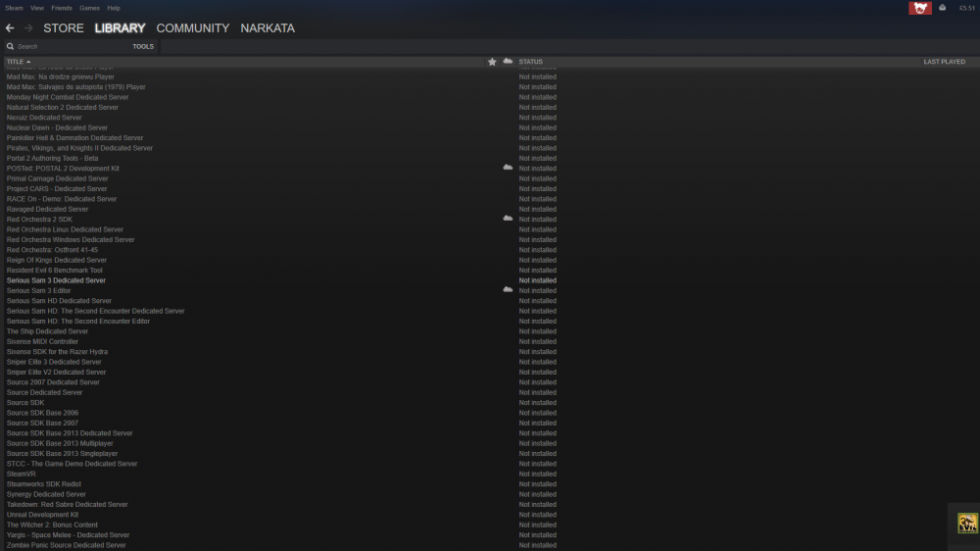This screenshot has height=551, width=980.
Task: Select Source SDK Base 2006
Action: 42,413
